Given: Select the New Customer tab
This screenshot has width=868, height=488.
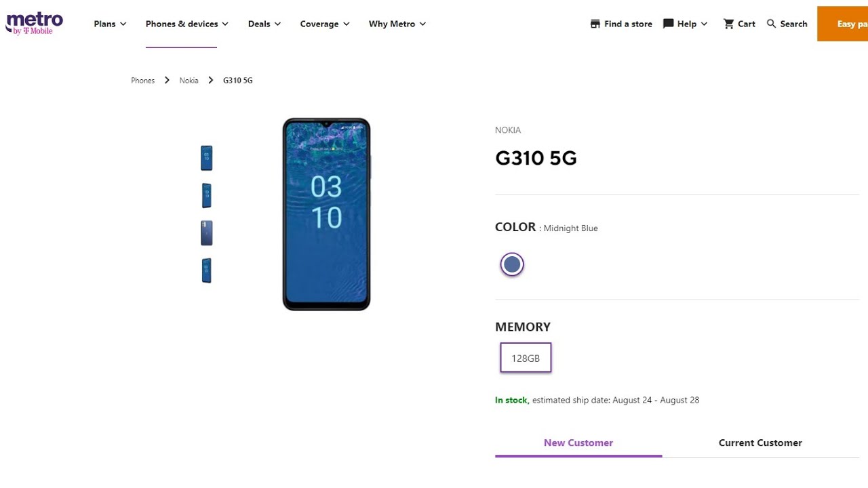Looking at the screenshot, I should [x=578, y=443].
